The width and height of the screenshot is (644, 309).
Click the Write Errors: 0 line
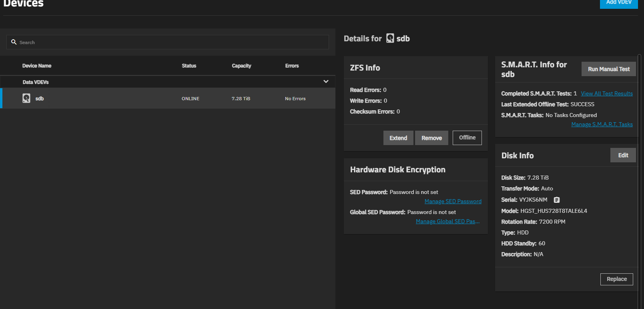pos(369,101)
